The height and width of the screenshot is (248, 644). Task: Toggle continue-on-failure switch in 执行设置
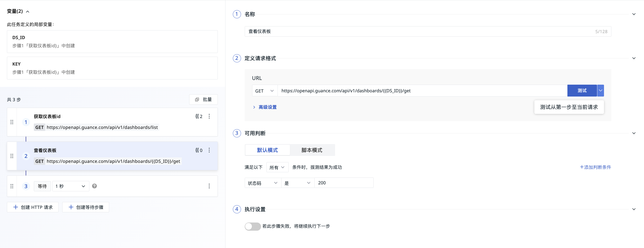(253, 226)
